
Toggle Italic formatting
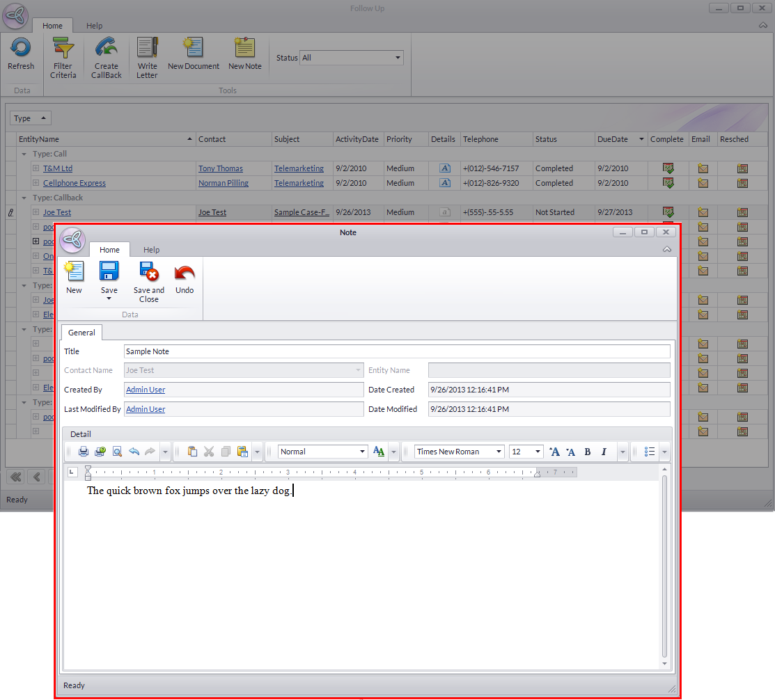(x=604, y=452)
